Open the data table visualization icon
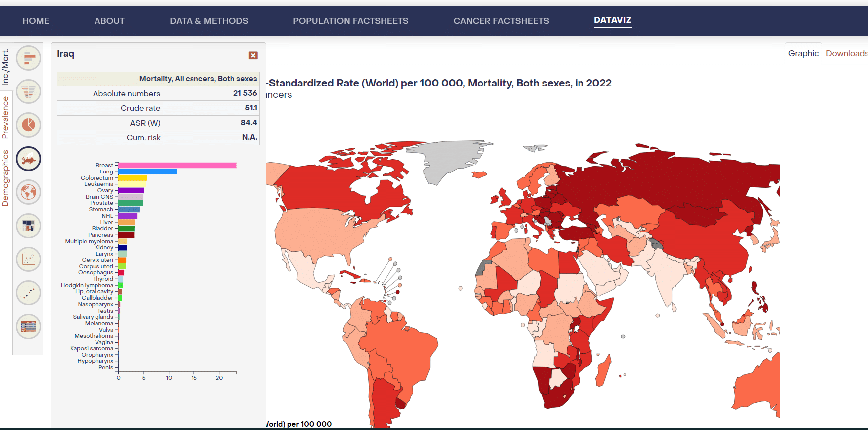The image size is (868, 430). click(29, 327)
